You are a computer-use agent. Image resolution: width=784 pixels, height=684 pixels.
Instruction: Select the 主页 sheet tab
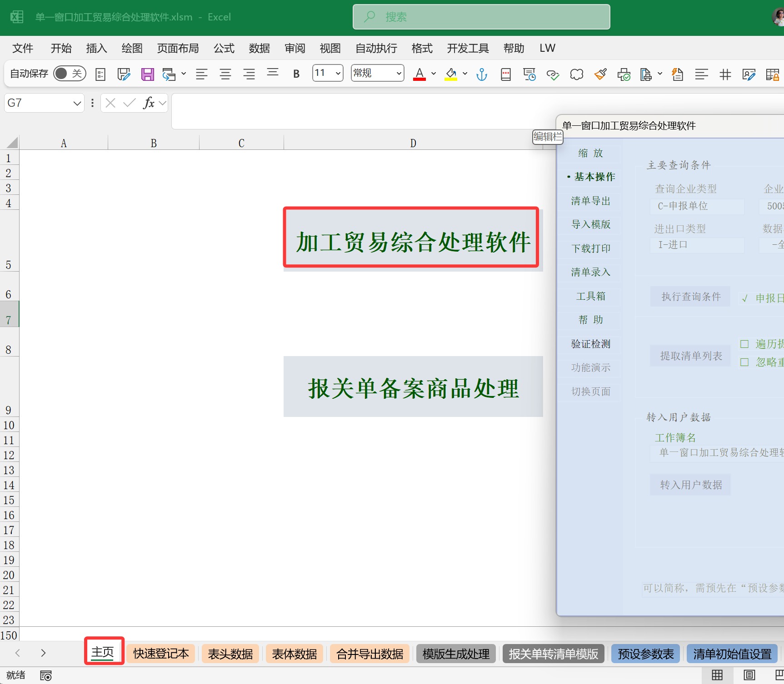tap(103, 652)
